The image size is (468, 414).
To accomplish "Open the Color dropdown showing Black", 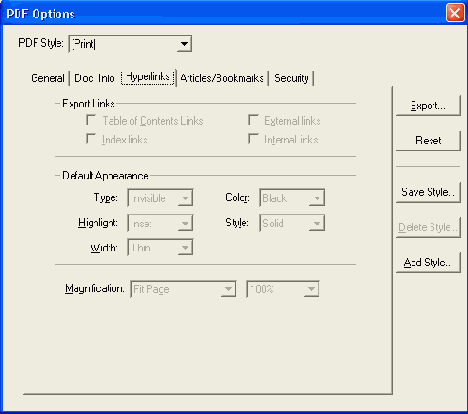I will tap(292, 198).
